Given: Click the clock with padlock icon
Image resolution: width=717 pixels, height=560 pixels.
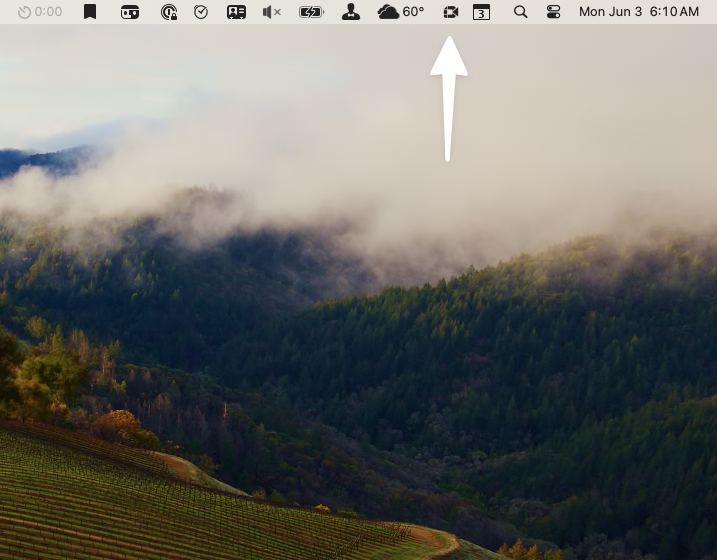Looking at the screenshot, I should click(x=169, y=12).
